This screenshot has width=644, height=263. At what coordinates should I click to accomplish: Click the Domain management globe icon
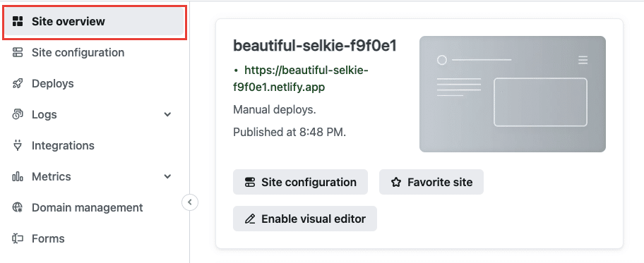(17, 207)
